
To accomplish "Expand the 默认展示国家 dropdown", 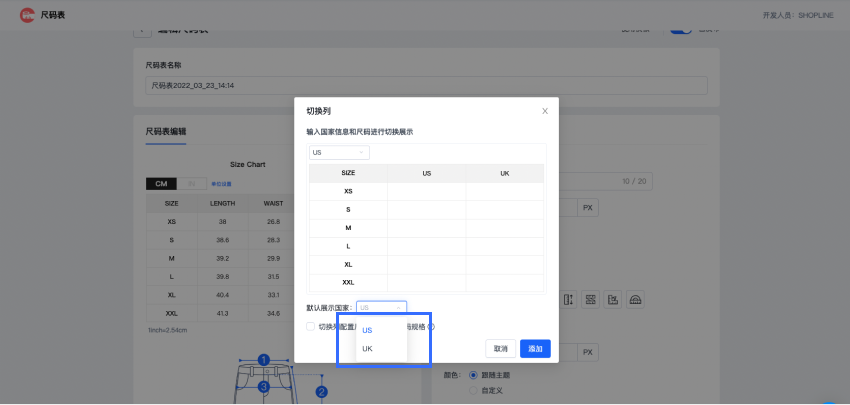I will tap(381, 308).
